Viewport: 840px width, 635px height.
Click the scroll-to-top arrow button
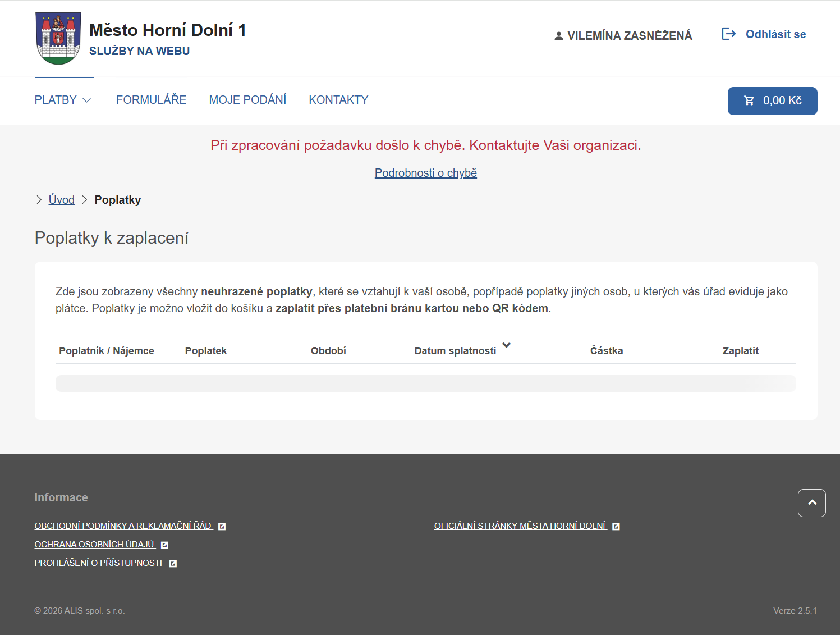click(811, 503)
